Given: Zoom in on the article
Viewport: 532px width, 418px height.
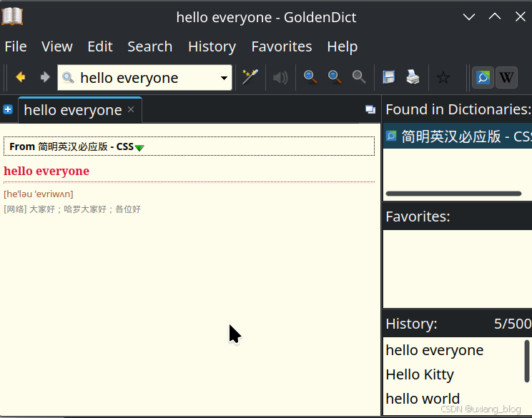Looking at the screenshot, I should (310, 77).
